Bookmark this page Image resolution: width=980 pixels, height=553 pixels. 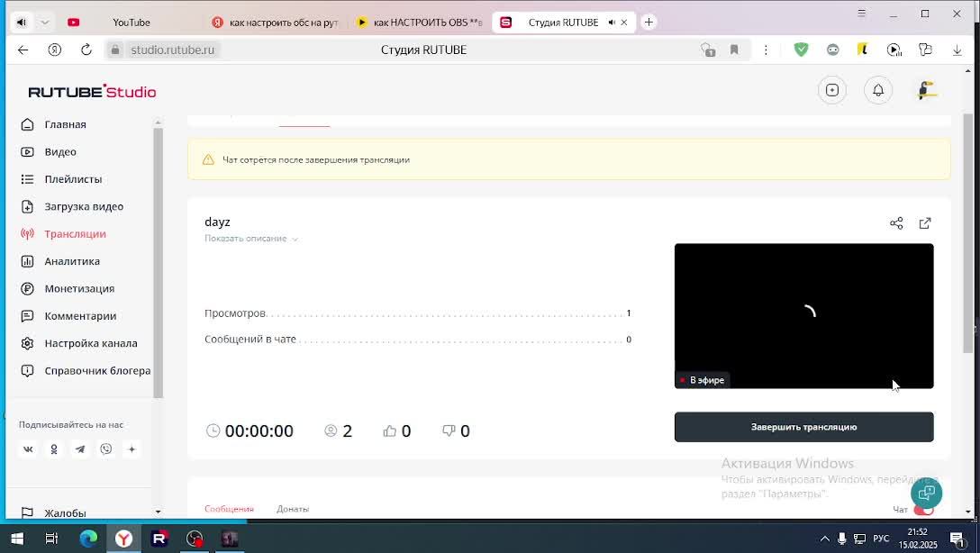click(734, 50)
